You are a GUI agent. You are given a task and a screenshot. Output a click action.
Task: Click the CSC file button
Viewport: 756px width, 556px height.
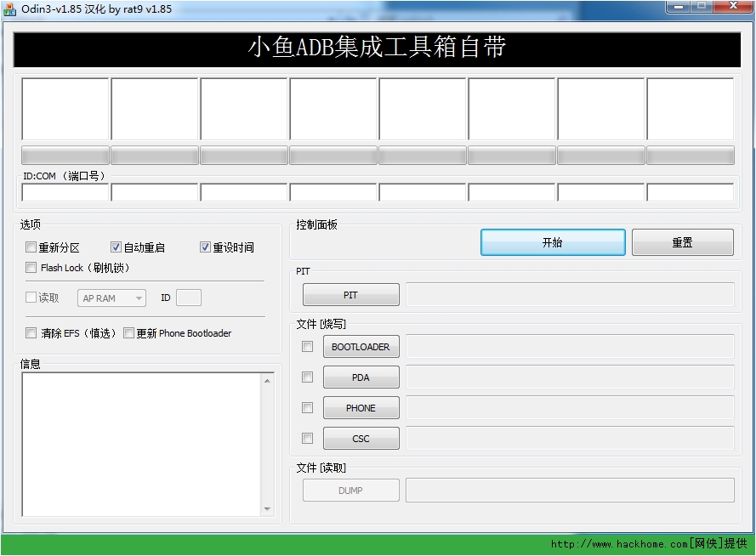361,439
